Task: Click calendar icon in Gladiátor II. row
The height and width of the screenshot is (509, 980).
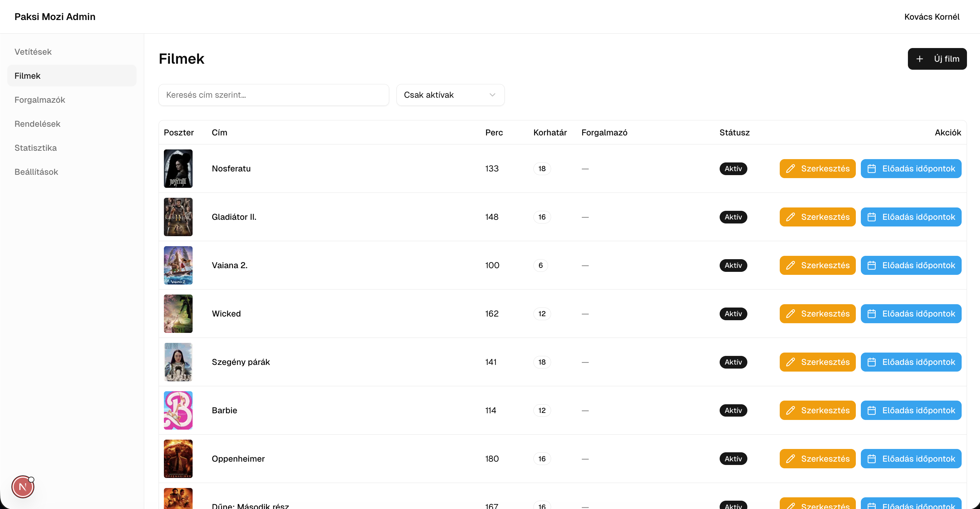Action: [872, 217]
